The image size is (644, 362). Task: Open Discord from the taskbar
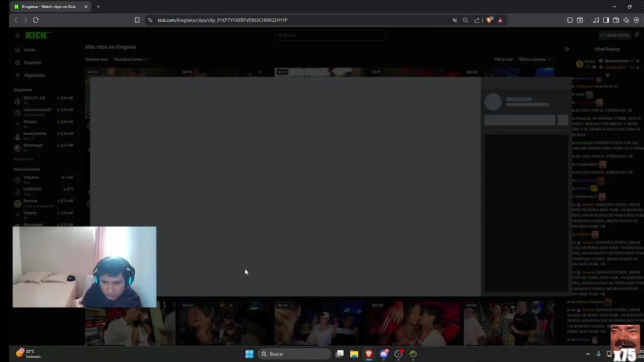point(384,354)
